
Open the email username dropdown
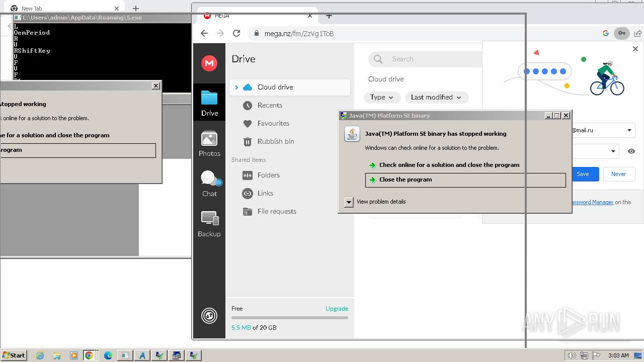point(629,130)
